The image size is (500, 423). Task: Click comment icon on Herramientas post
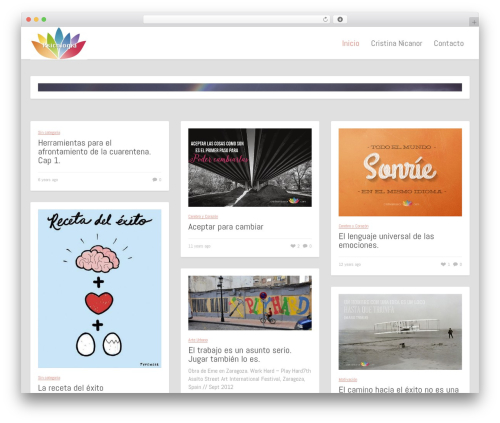pyautogui.click(x=155, y=180)
